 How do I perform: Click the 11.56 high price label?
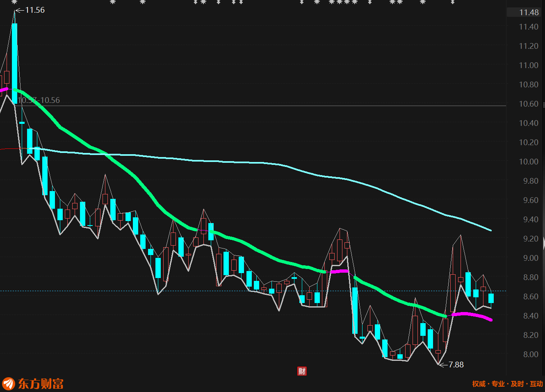click(x=35, y=10)
